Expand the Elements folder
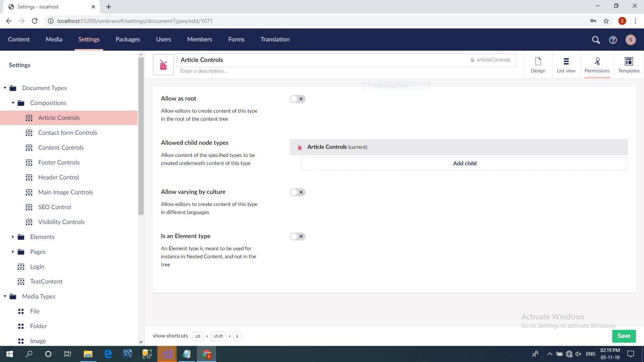 [x=13, y=237]
